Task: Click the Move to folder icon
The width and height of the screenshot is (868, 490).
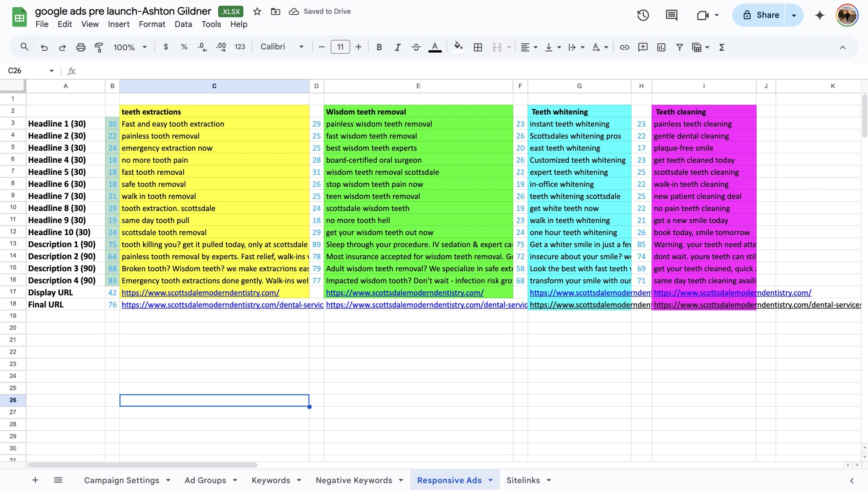Action: coord(275,12)
